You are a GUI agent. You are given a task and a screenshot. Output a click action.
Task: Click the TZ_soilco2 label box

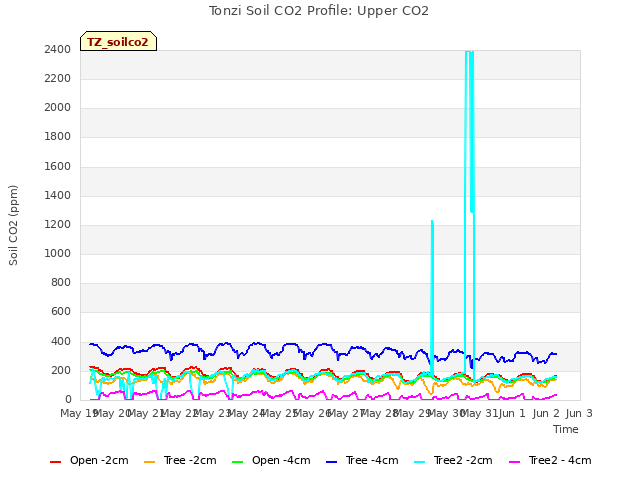click(x=118, y=41)
